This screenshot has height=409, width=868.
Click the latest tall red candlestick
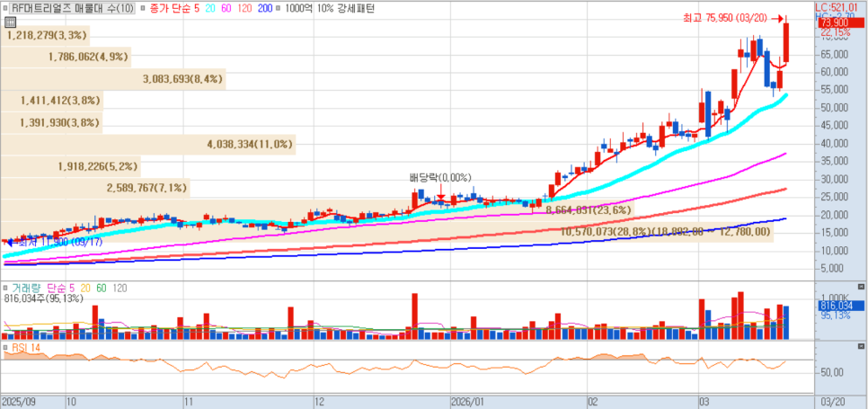[785, 42]
